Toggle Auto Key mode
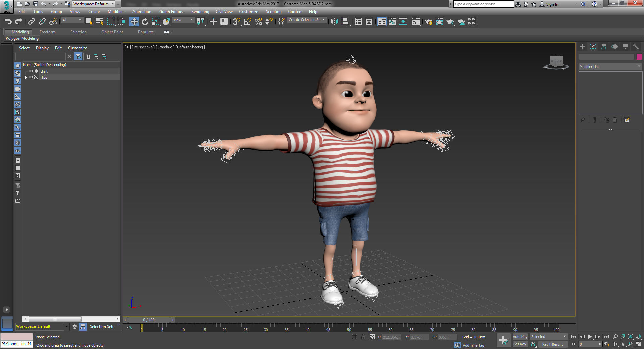 coord(520,337)
